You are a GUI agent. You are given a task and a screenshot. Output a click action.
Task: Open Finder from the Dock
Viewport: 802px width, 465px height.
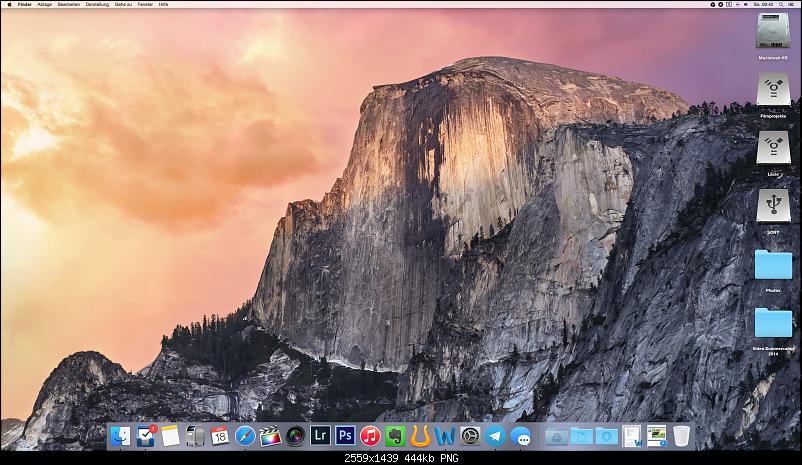coord(121,436)
